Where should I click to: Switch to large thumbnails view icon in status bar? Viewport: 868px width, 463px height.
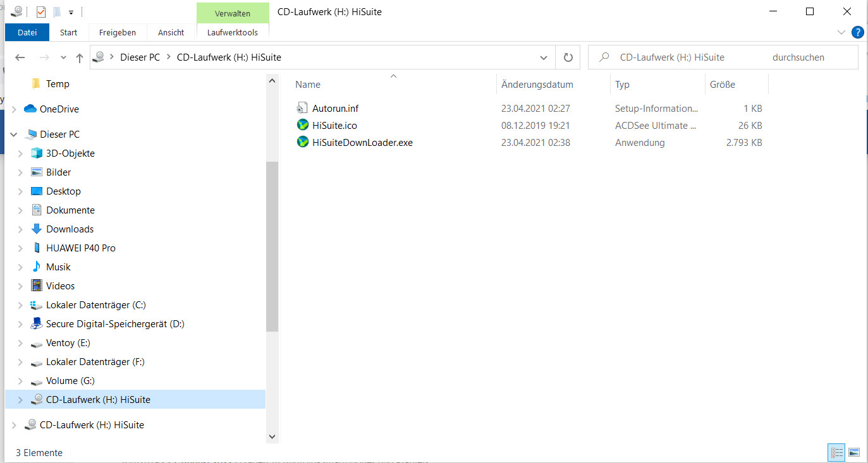[x=854, y=452]
